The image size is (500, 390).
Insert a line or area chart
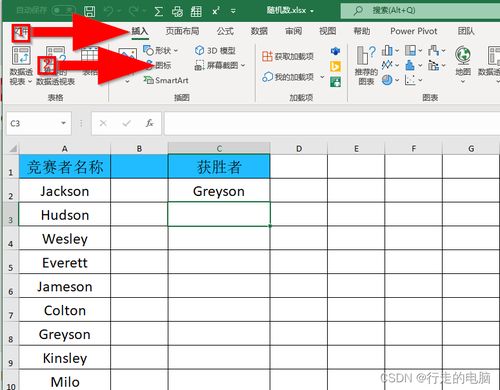[x=387, y=65]
